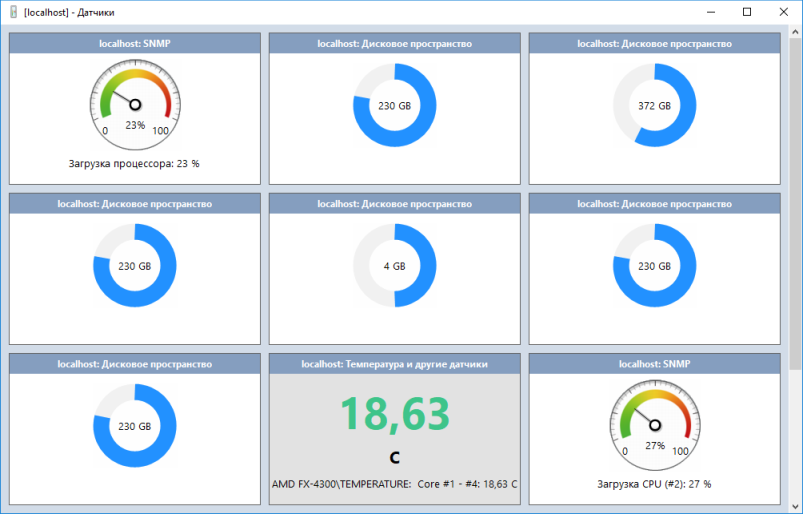The image size is (803, 514).
Task: Click the header of the 372 GB disk widget
Action: point(654,44)
